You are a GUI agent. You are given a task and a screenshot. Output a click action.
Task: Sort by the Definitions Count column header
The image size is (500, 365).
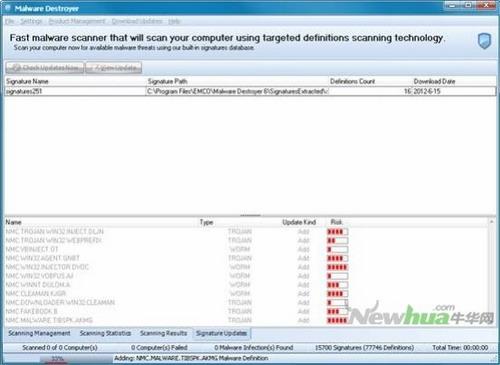pos(370,81)
